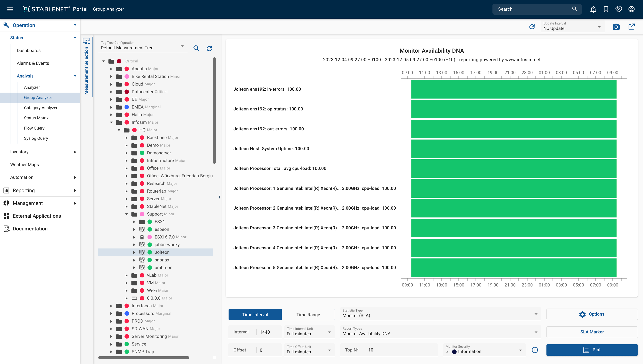The width and height of the screenshot is (643, 364).
Task: Click the 0.0.0.0 network icon
Action: (134, 298)
